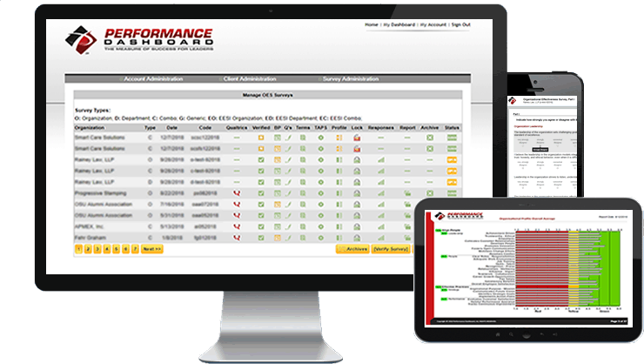This screenshot has height=364, width=644.
Task: Open Report icon for Progressive Stamping row
Action: click(x=407, y=193)
